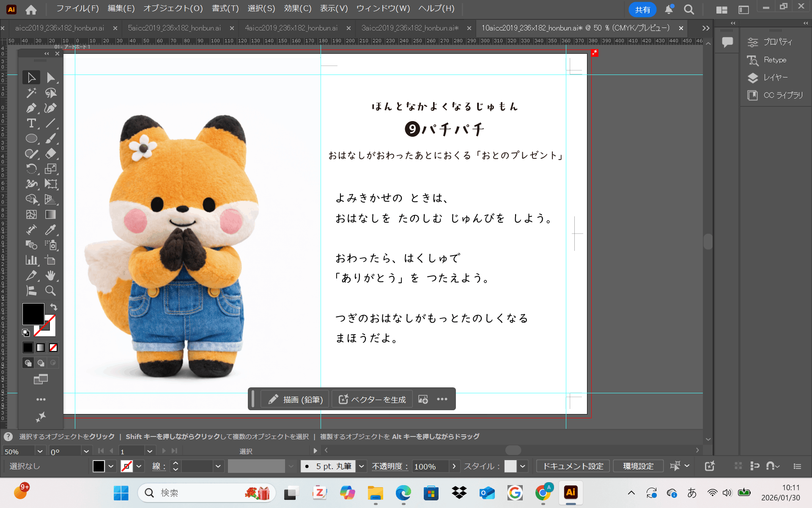Swap fill and stroke colors
Image resolution: width=812 pixels, height=508 pixels.
click(54, 307)
